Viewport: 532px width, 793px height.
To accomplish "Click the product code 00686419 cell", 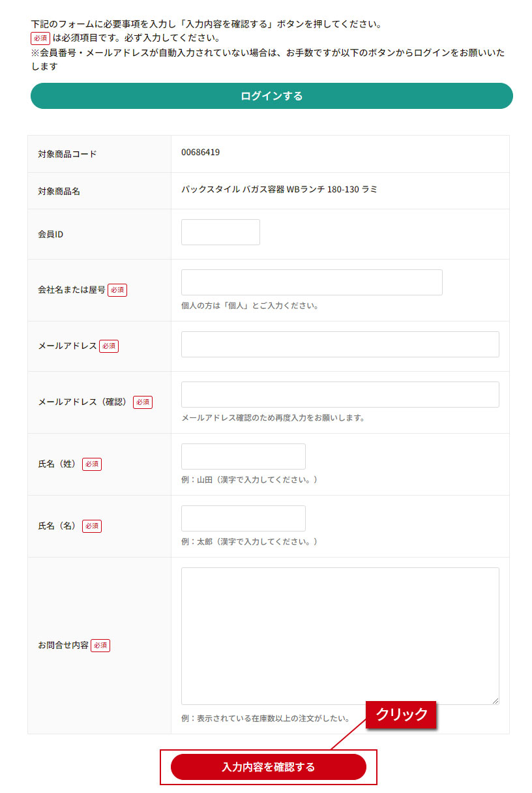I will (x=200, y=153).
